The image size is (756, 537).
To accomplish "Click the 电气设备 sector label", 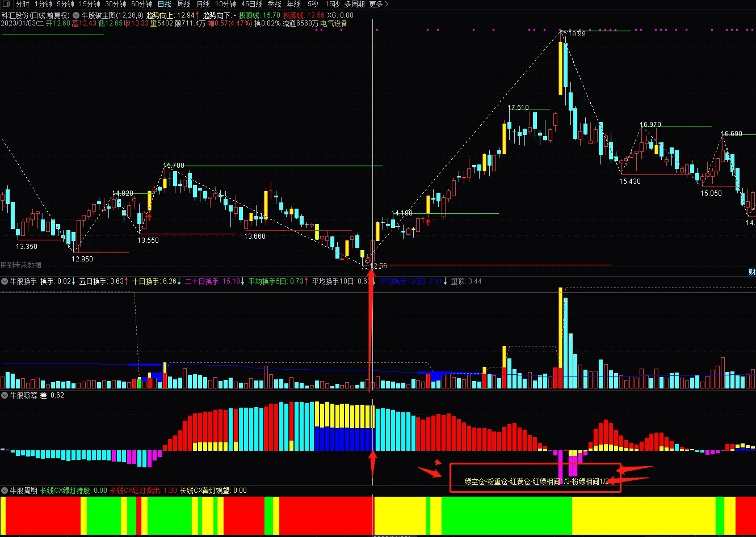I will [x=334, y=24].
